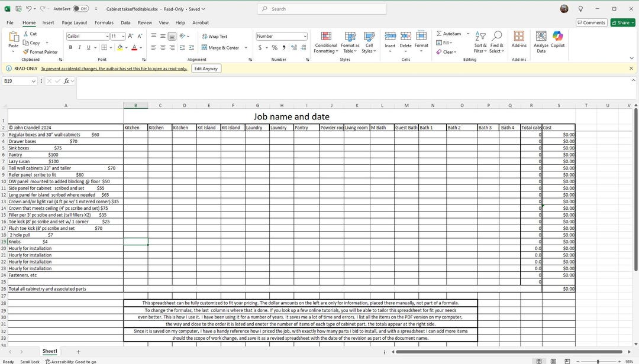639x364 pixels.
Task: Adjust the zoom slider in status bar
Action: (x=598, y=361)
